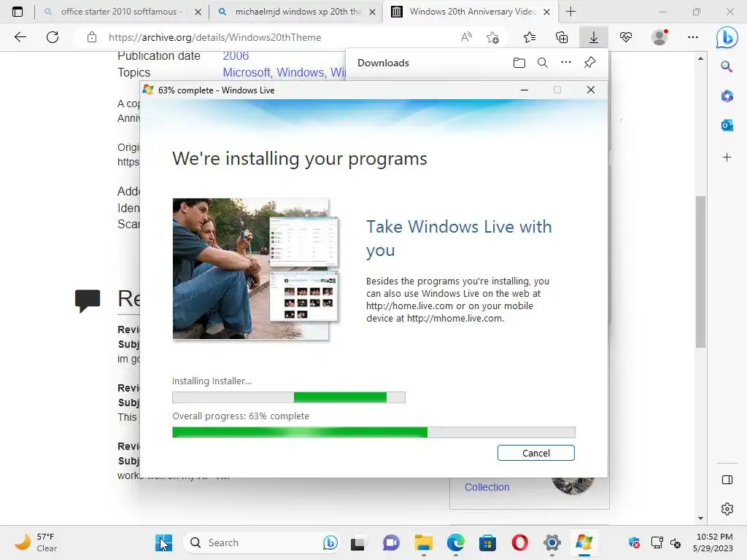Open the 2006 publication date link
Viewport: 747px width, 560px height.
coord(236,55)
